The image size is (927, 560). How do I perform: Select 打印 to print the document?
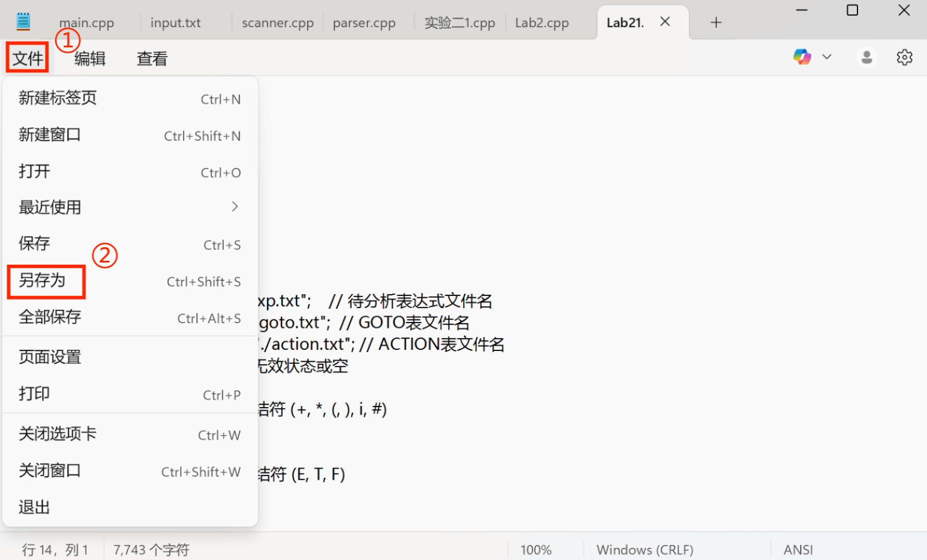click(34, 393)
